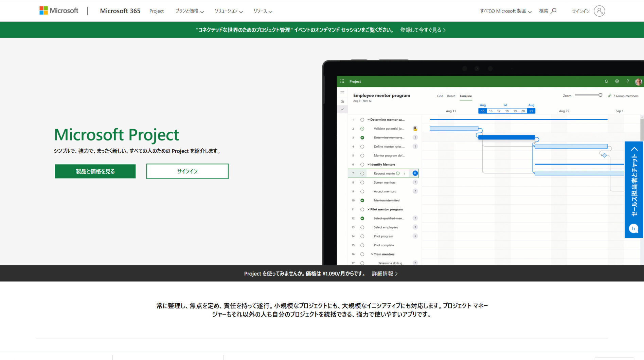Switch to the Grid view tab

click(440, 96)
